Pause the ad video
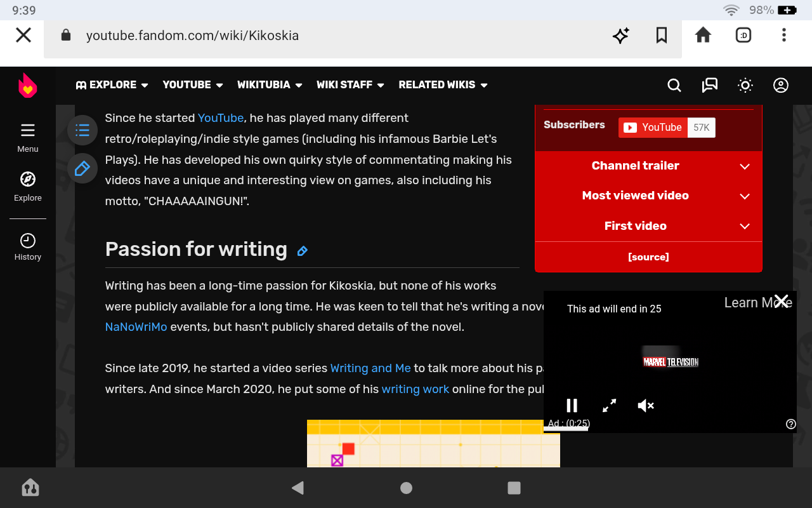812x508 pixels. 572,405
